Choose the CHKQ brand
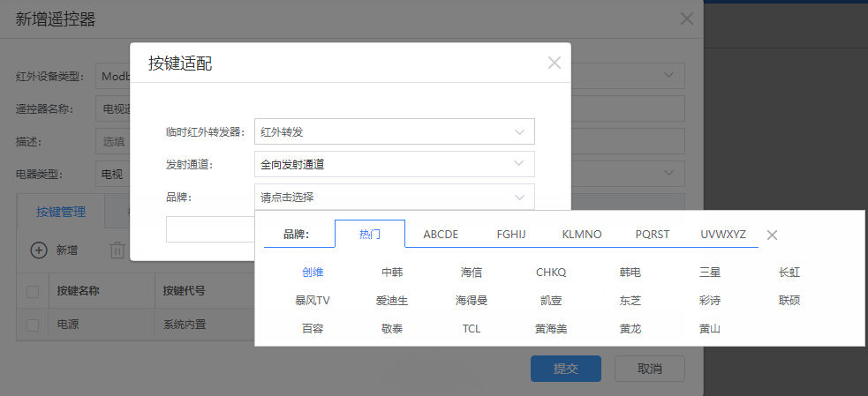The image size is (868, 396). [x=551, y=273]
